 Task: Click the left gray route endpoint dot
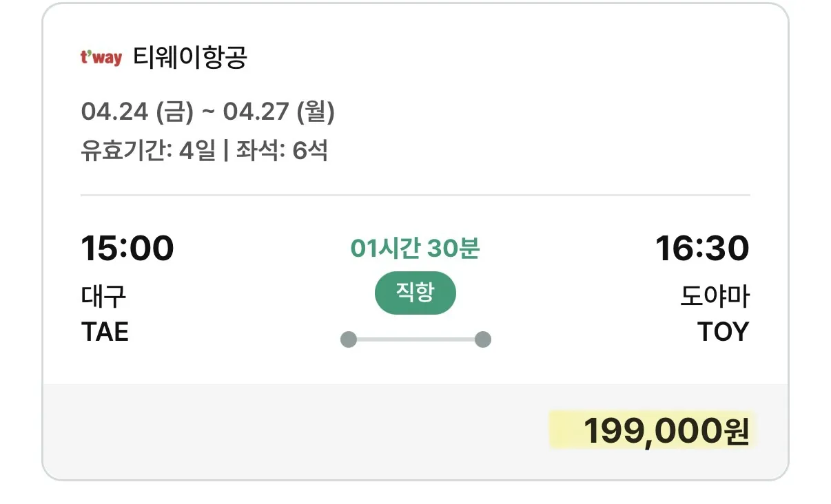click(x=348, y=338)
